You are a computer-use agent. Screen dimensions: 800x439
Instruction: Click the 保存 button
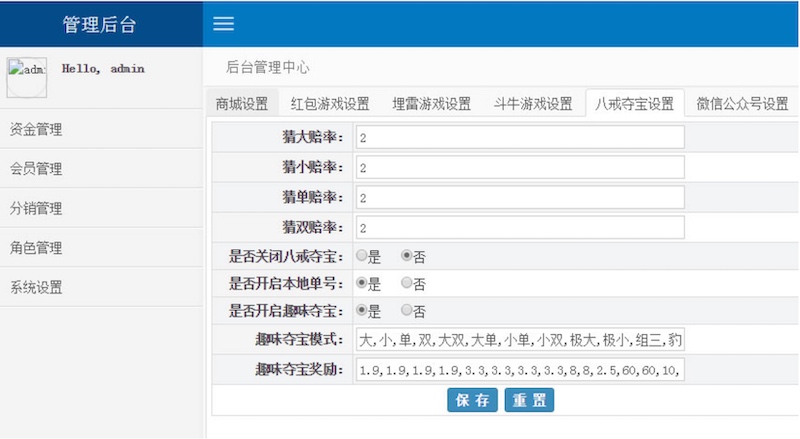click(x=472, y=400)
